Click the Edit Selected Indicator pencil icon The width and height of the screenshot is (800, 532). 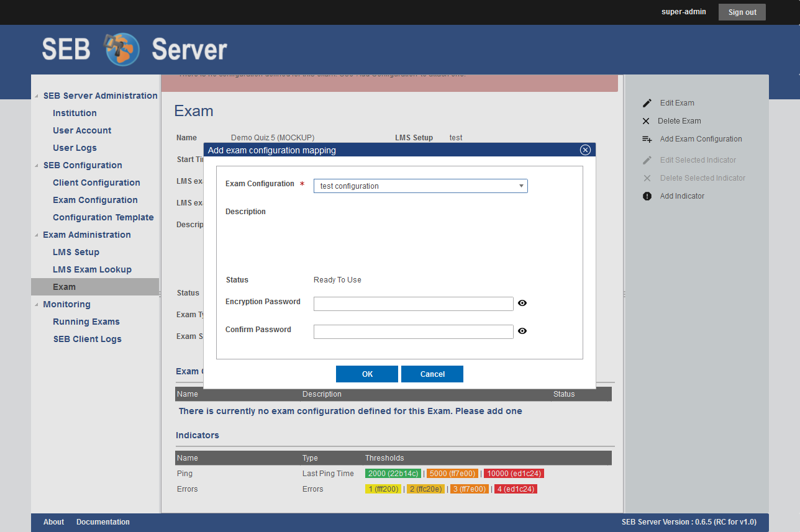click(647, 160)
